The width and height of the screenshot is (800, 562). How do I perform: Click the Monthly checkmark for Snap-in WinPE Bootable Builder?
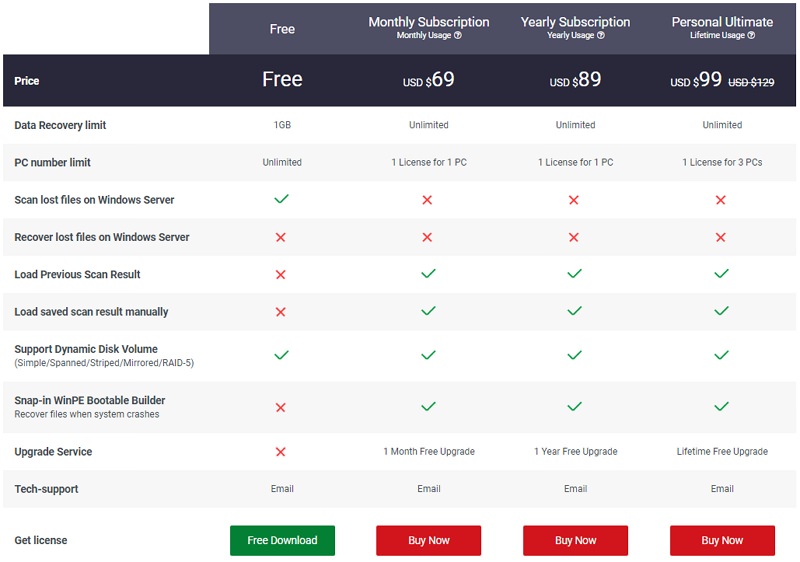pos(429,406)
